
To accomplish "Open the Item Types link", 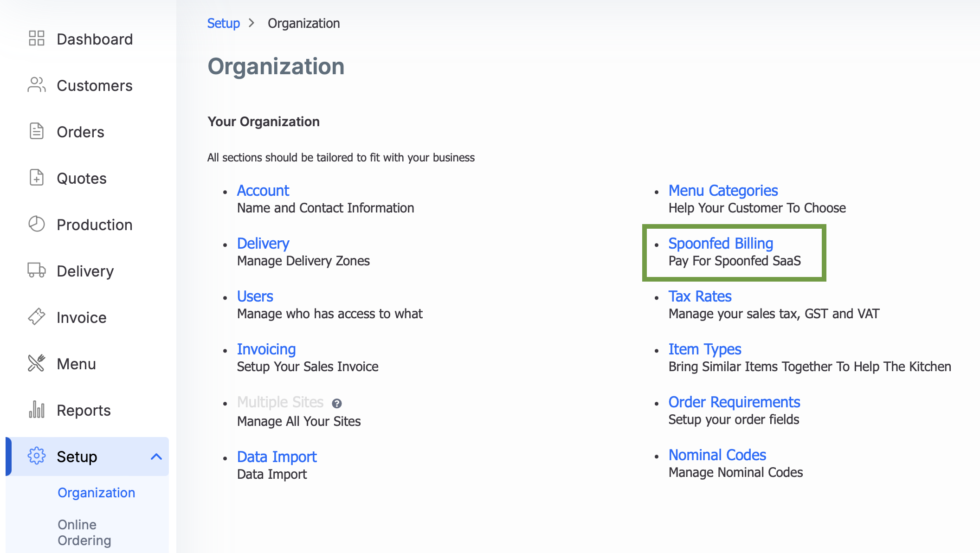I will 705,349.
